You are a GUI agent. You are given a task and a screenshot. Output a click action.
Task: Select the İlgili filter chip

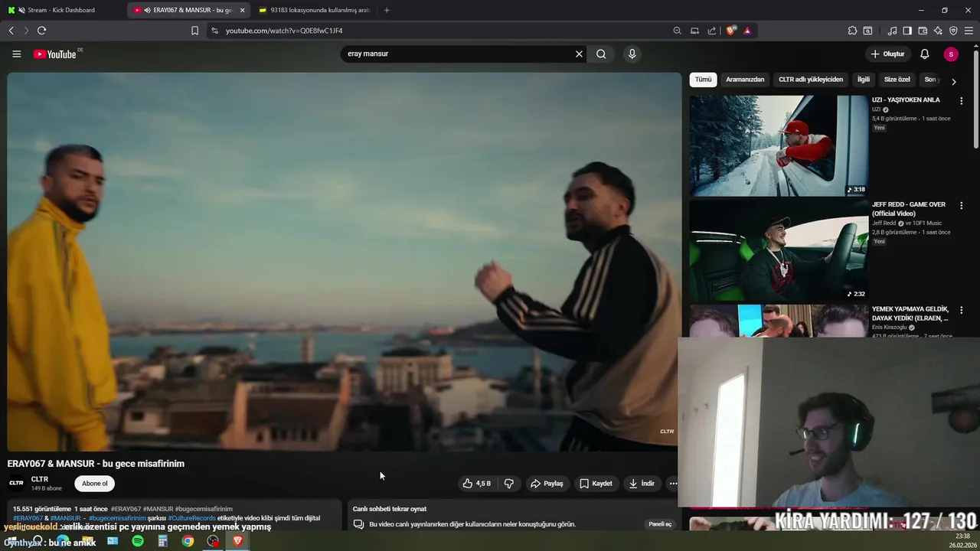[864, 80]
